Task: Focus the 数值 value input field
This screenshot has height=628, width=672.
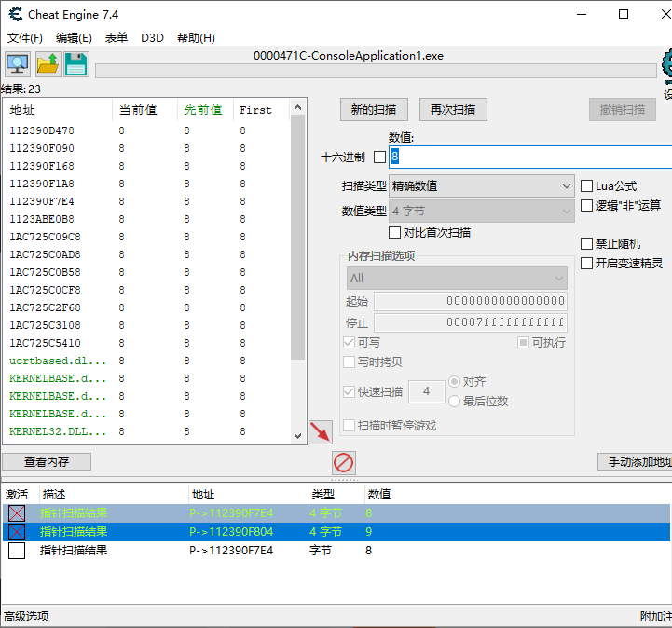Action: pyautogui.click(x=530, y=157)
